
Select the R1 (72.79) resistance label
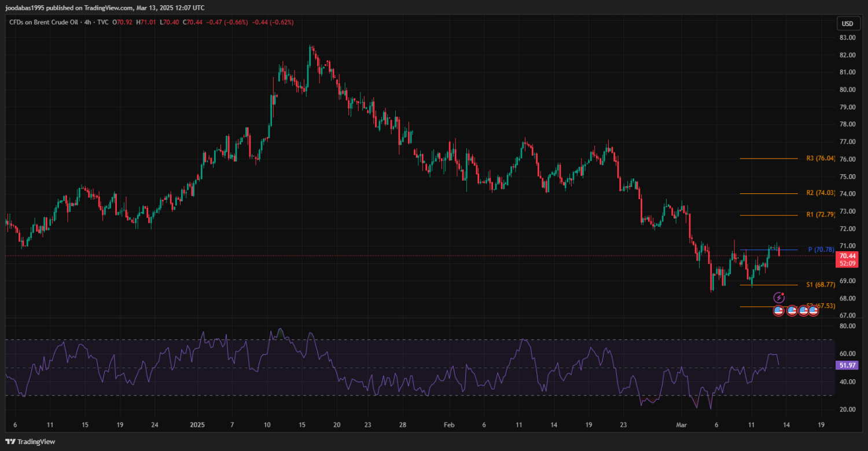(821, 215)
